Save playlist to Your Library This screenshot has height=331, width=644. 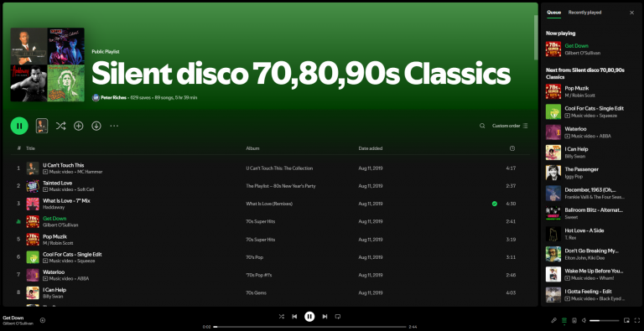click(x=79, y=126)
